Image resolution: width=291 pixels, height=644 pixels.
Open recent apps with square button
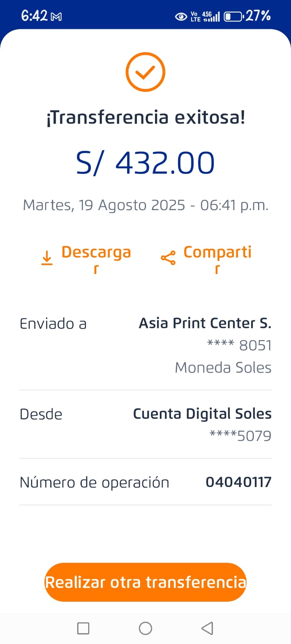[x=83, y=628]
